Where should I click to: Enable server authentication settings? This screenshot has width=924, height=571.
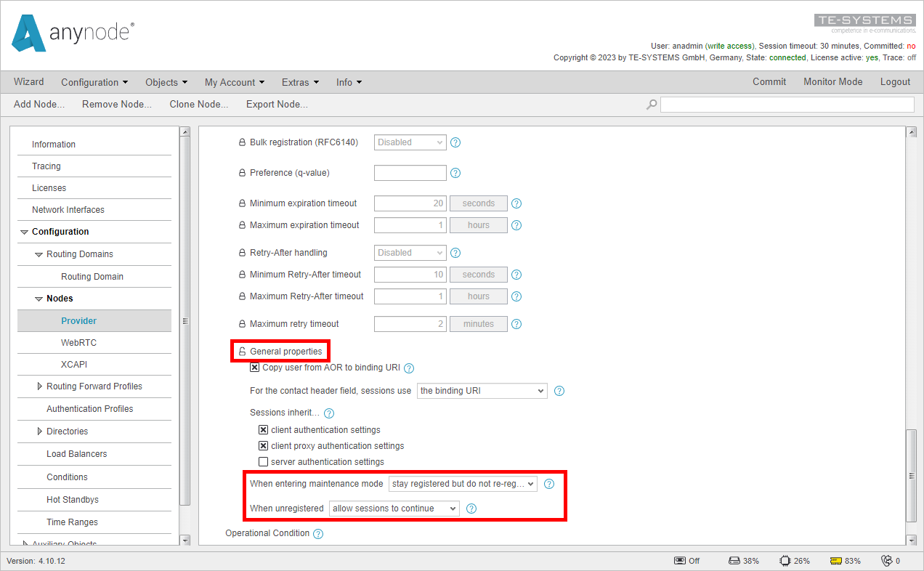263,461
